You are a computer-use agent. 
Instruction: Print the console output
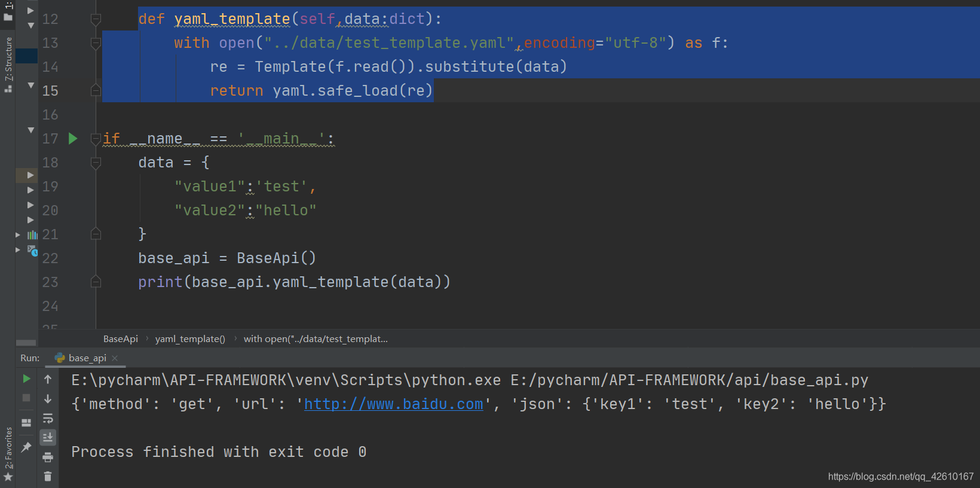pyautogui.click(x=48, y=457)
